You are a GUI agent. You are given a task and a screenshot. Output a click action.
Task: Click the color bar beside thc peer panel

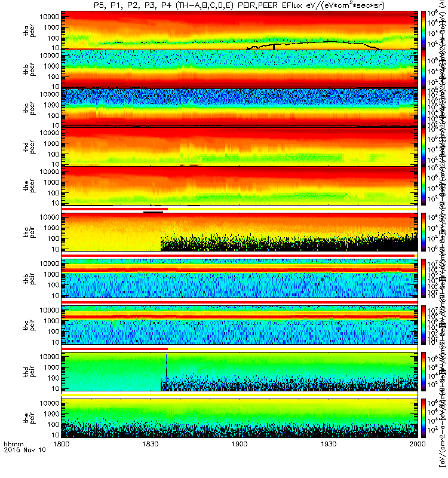[424, 108]
